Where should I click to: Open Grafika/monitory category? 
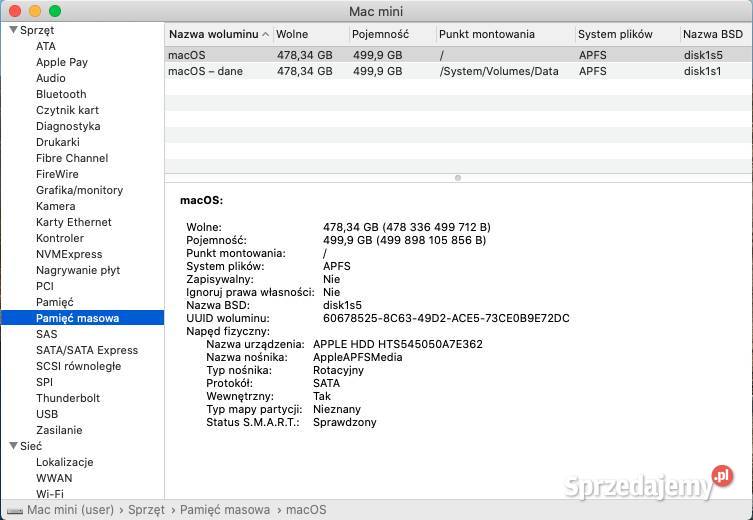(79, 190)
